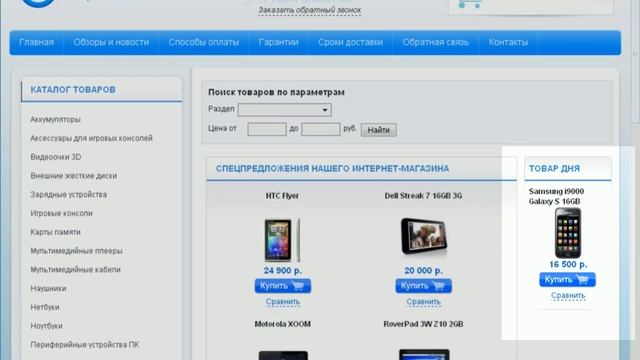
Task: Click the HTC Flyer product image
Action: point(282,240)
